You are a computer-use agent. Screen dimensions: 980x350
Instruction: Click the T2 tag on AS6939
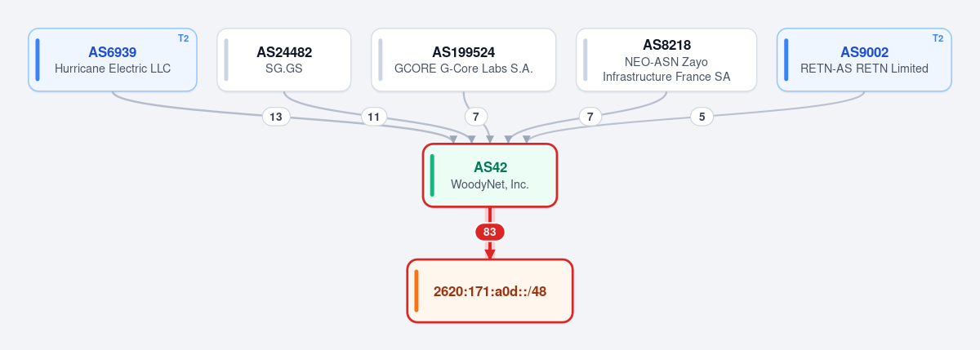pyautogui.click(x=183, y=38)
